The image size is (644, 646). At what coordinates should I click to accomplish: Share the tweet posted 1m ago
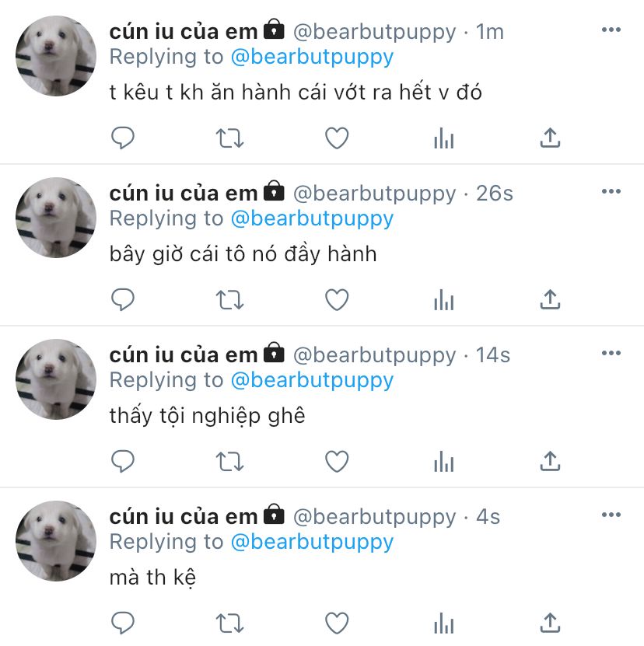(551, 138)
